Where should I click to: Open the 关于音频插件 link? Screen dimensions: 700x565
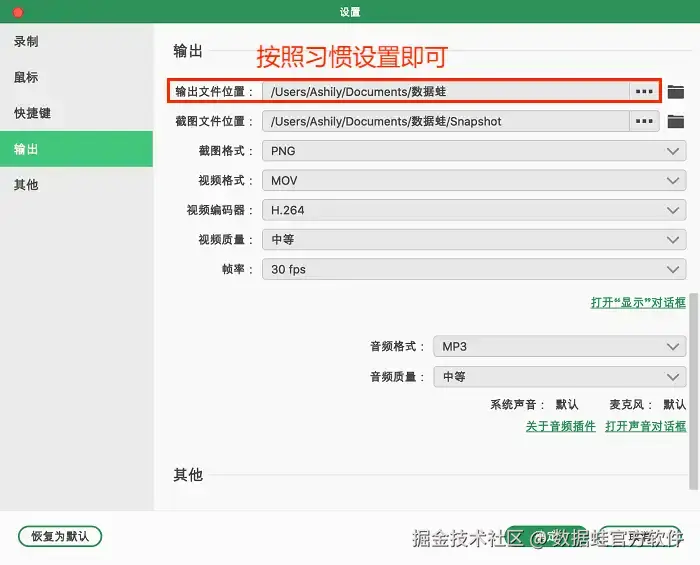tap(561, 426)
